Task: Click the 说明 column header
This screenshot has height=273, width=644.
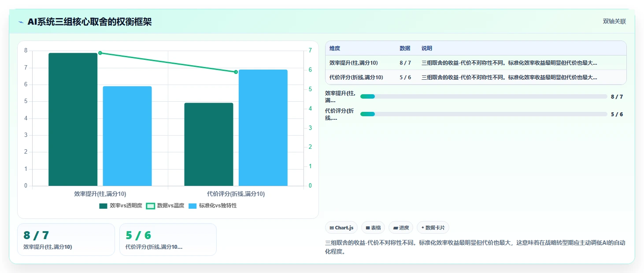Action: point(427,48)
